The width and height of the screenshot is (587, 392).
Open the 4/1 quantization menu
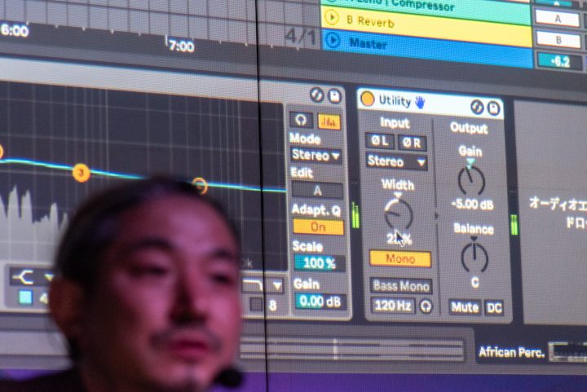tap(301, 37)
